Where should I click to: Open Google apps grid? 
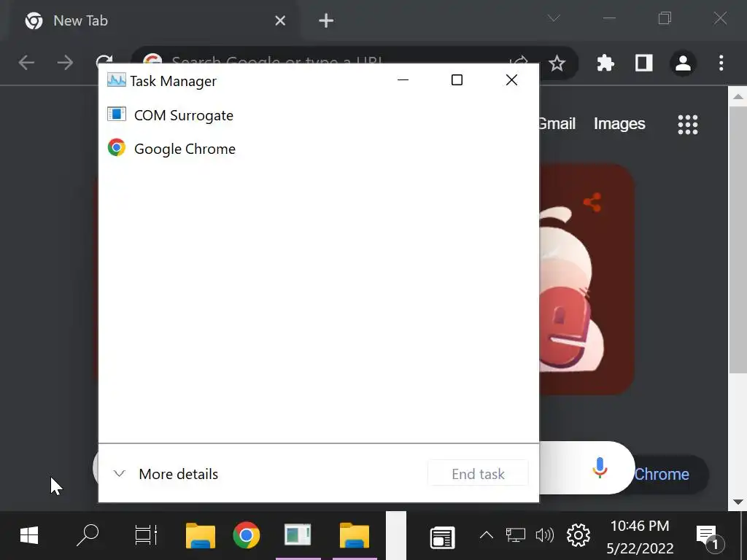click(687, 125)
